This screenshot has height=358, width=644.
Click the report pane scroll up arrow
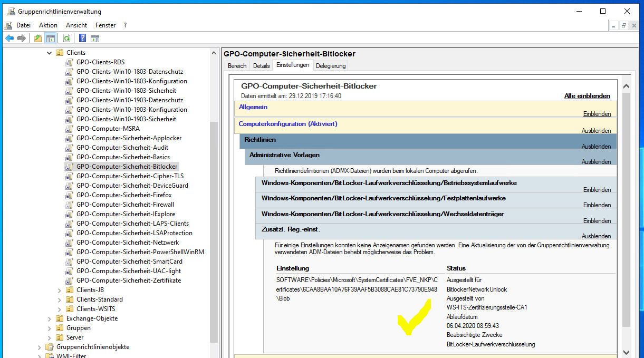[627, 86]
